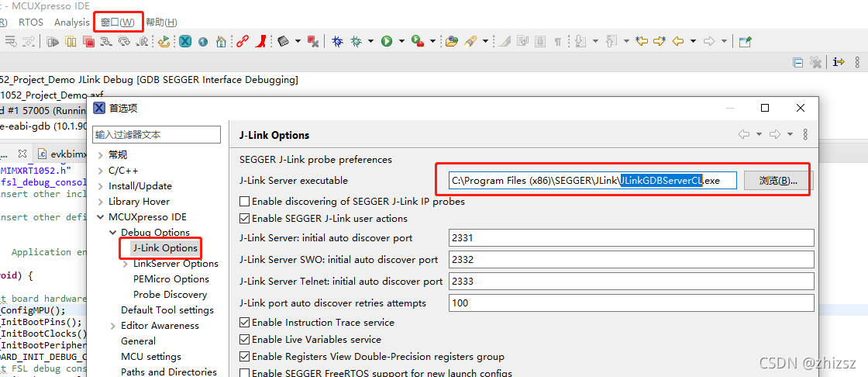The image size is (868, 377).
Task: Open the green Run button dropdown arrow
Action: point(401,41)
